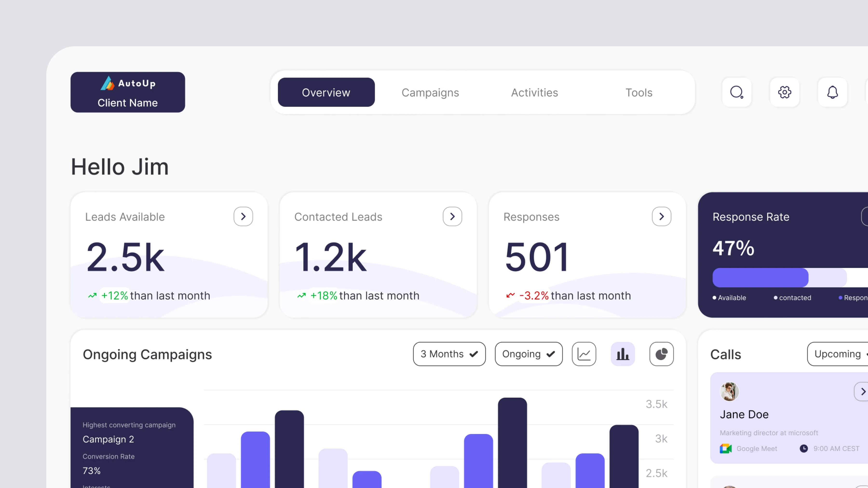Image resolution: width=868 pixels, height=488 pixels.
Task: Switch to line chart view
Action: coord(584,354)
